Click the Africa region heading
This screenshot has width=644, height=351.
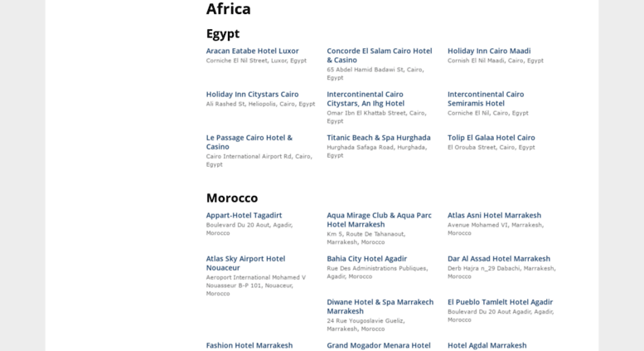[x=229, y=9]
